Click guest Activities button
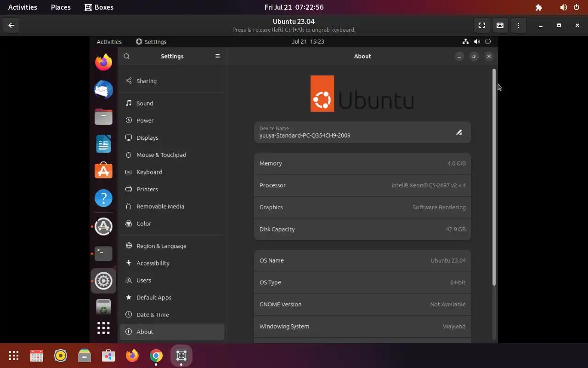 [x=109, y=41]
